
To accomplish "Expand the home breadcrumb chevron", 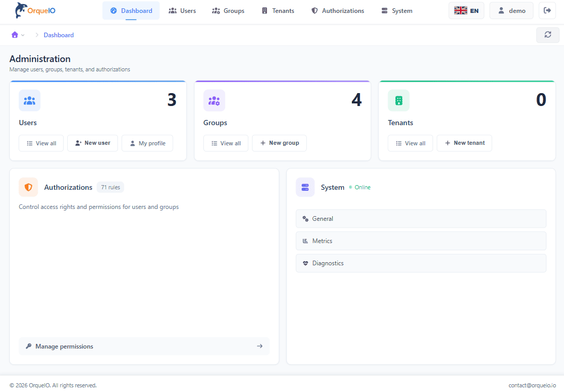I will click(x=23, y=35).
